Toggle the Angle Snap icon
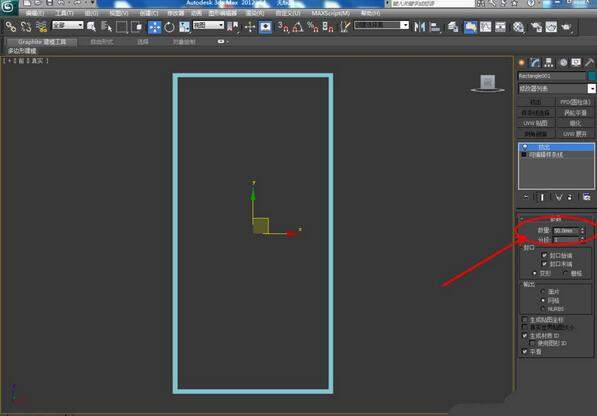597x416 pixels. coord(298,27)
